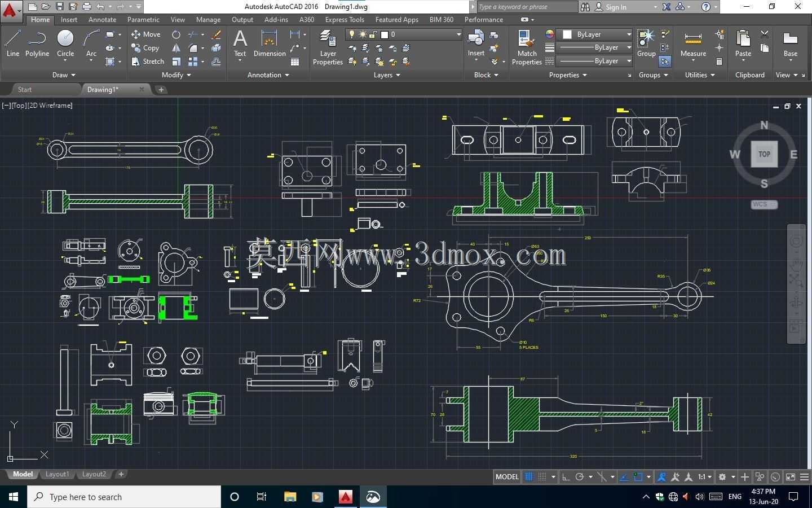Click the search keyword input field
Screen dimensions: 812x508
(x=527, y=7)
